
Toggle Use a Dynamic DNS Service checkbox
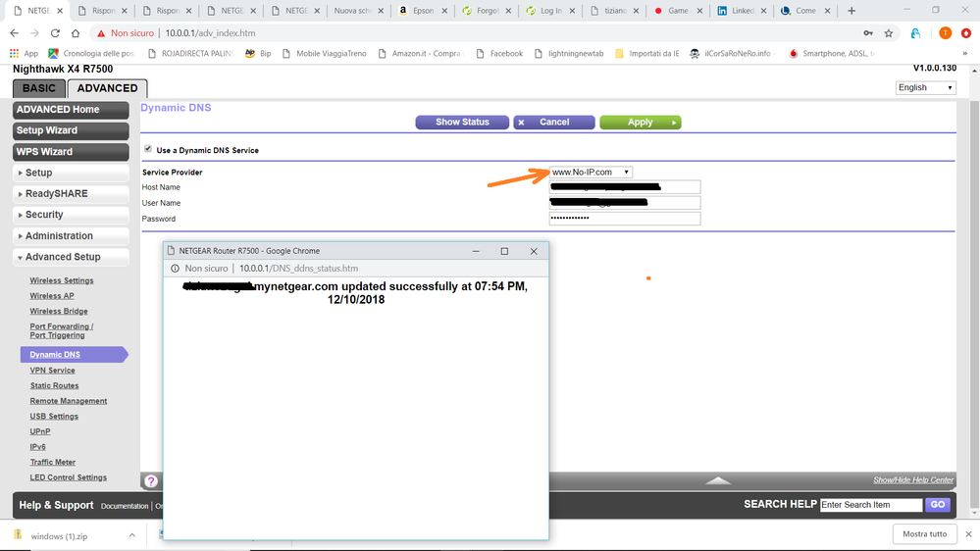click(x=148, y=149)
